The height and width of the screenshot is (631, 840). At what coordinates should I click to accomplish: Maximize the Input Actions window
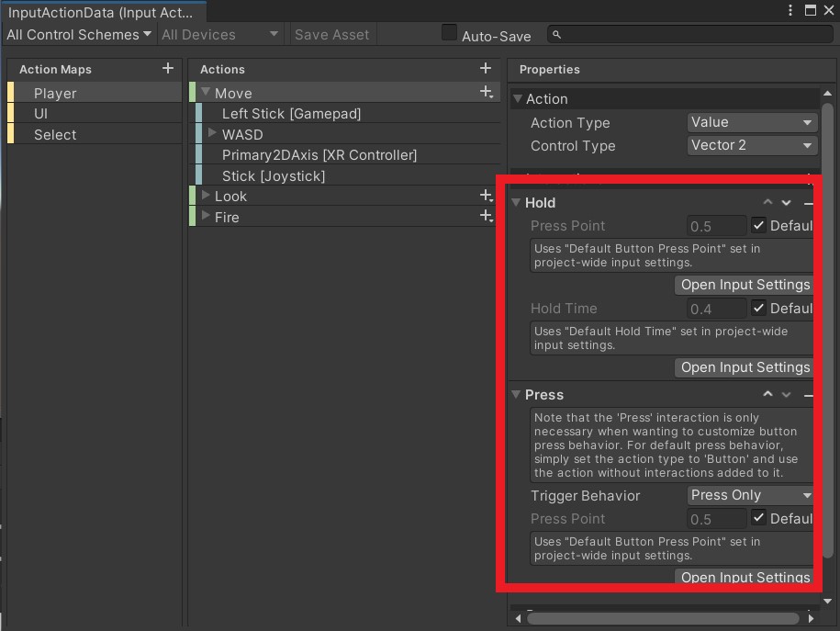coord(811,10)
